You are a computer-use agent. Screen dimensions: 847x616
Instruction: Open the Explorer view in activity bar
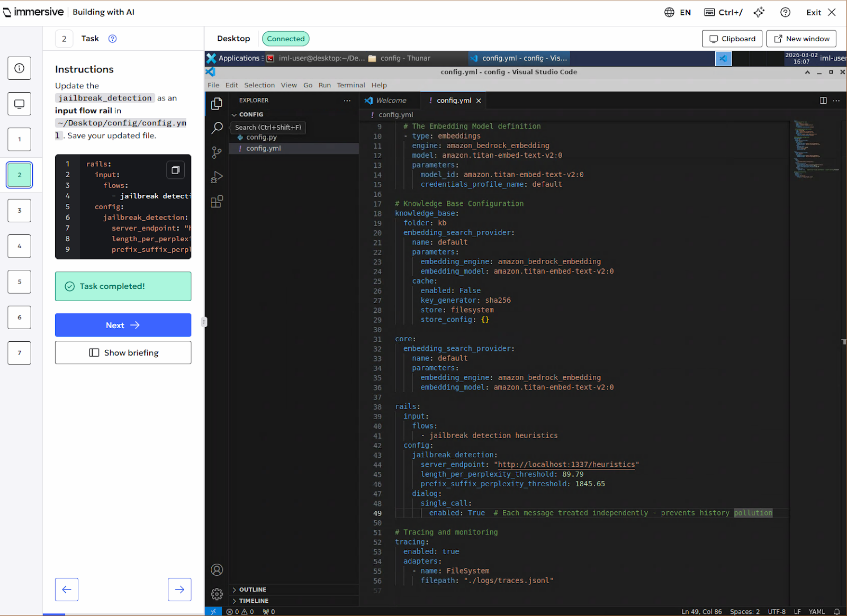tap(217, 104)
